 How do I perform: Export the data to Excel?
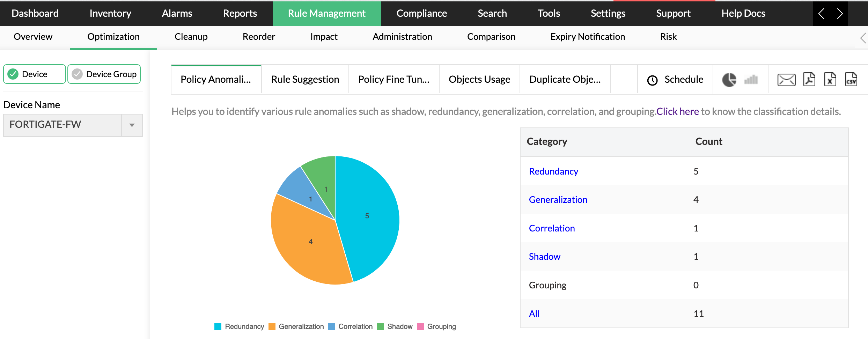point(831,79)
